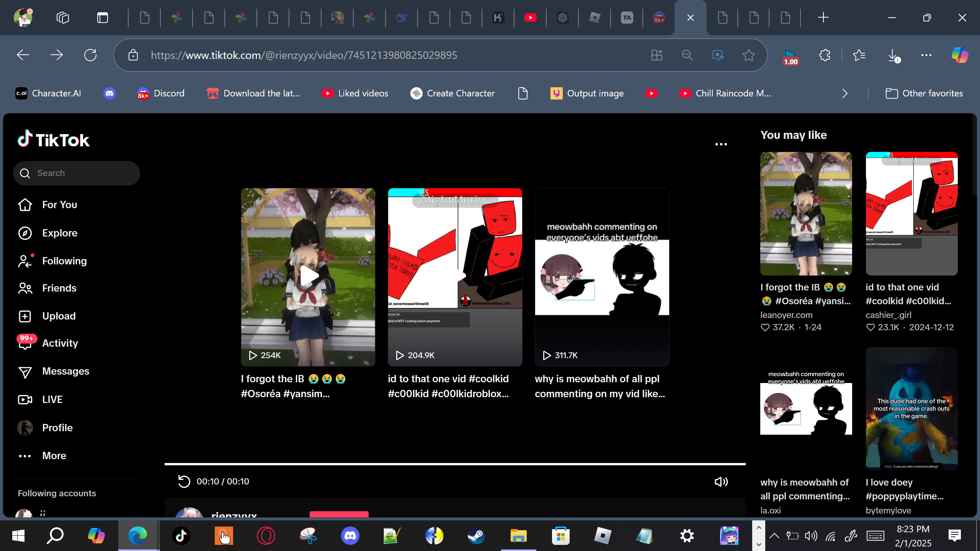The height and width of the screenshot is (551, 980).
Task: Click the Friends icon in sidebar
Action: tap(25, 288)
